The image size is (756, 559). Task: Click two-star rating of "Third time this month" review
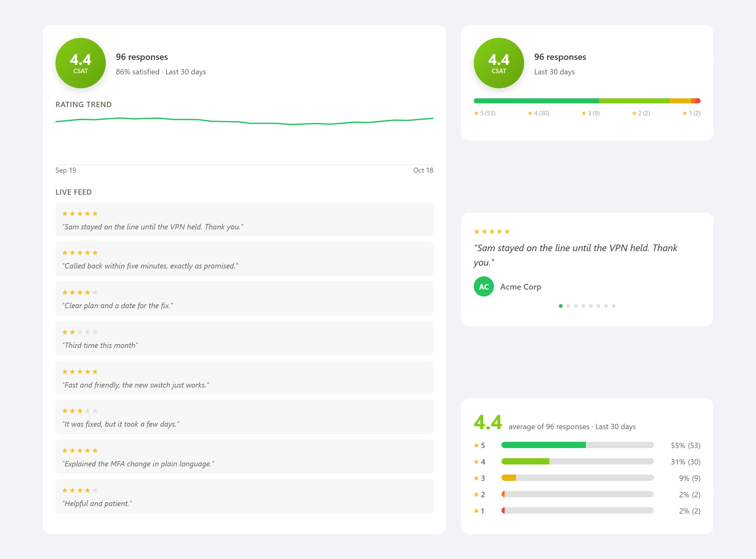pyautogui.click(x=80, y=332)
